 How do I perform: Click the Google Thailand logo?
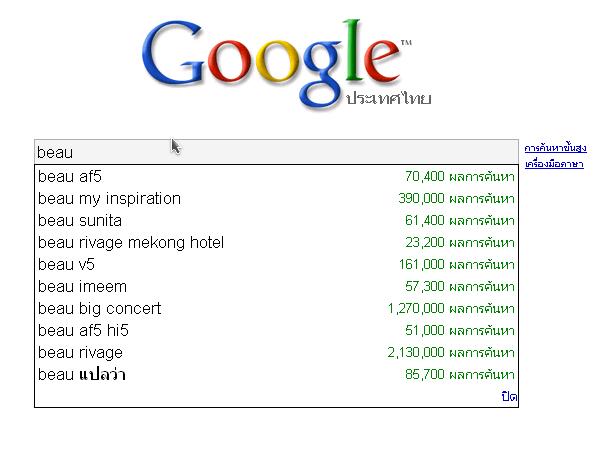coord(287,63)
